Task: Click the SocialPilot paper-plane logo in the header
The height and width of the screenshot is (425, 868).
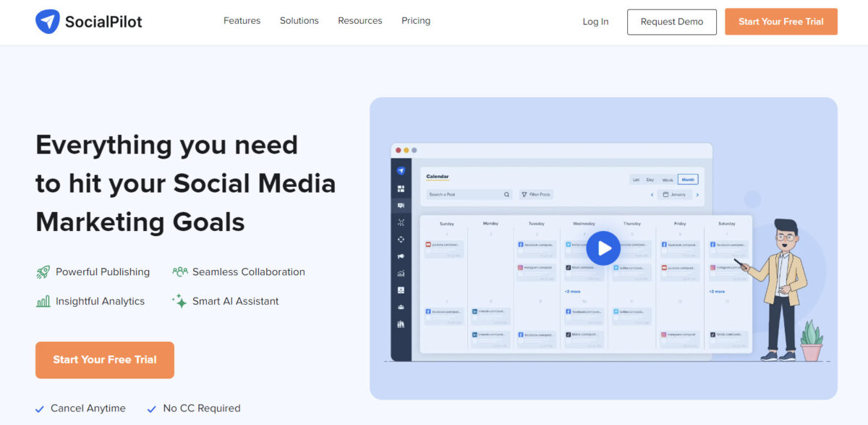Action: [x=47, y=22]
